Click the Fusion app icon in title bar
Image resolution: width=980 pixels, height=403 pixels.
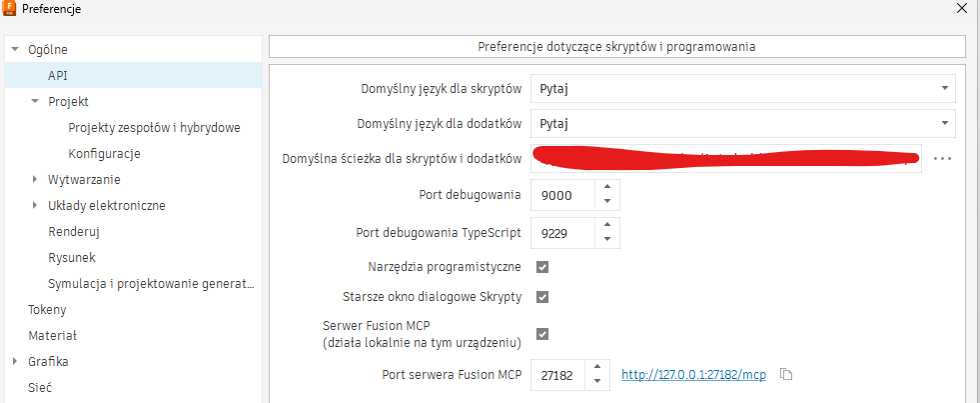coord(11,8)
